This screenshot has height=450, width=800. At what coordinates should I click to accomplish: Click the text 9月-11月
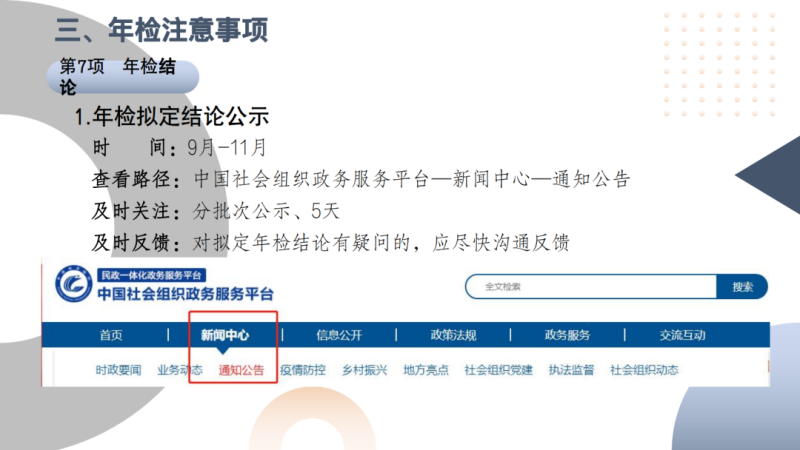(x=227, y=148)
